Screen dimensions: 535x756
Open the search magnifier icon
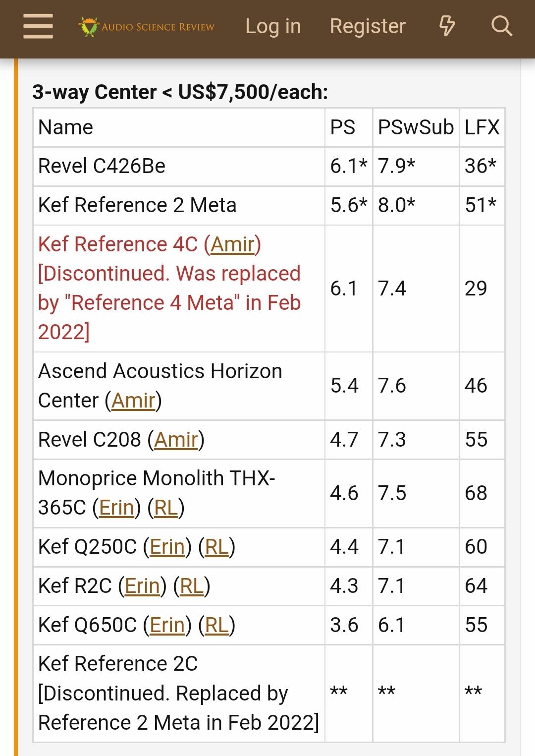(x=501, y=26)
